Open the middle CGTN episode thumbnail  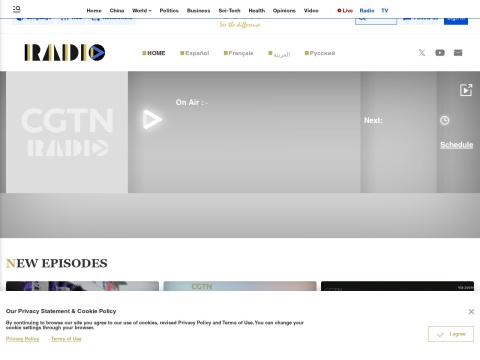(240, 286)
